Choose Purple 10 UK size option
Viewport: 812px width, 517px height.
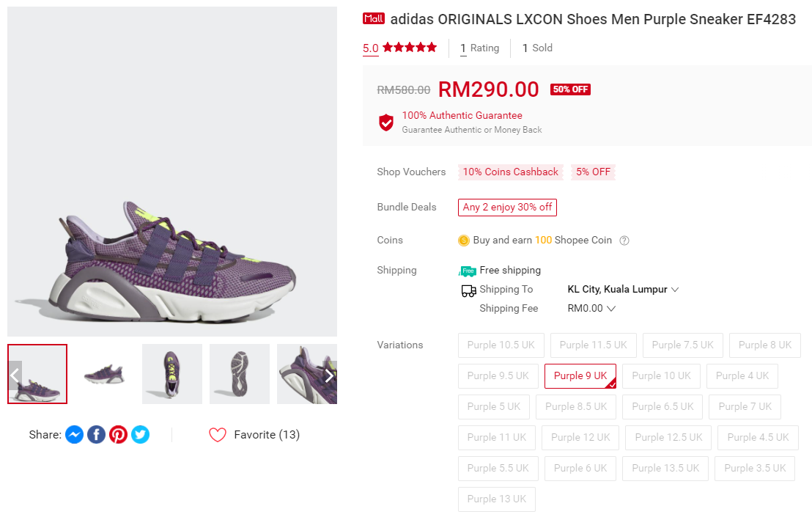click(661, 375)
